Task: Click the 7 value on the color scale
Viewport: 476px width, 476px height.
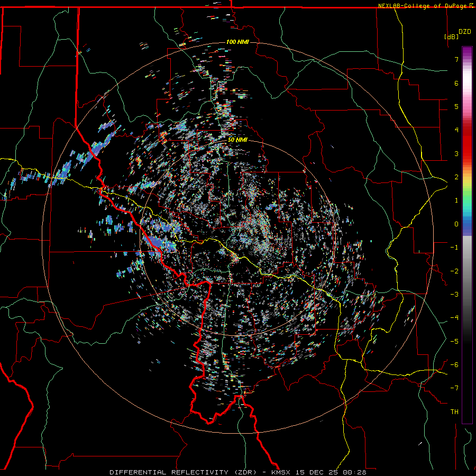Action: [456, 59]
